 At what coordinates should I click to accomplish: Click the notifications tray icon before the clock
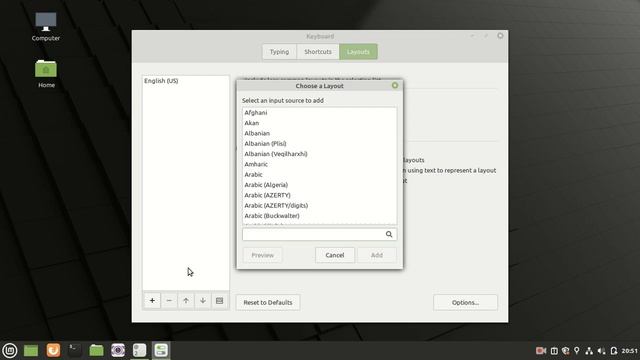coord(613,351)
